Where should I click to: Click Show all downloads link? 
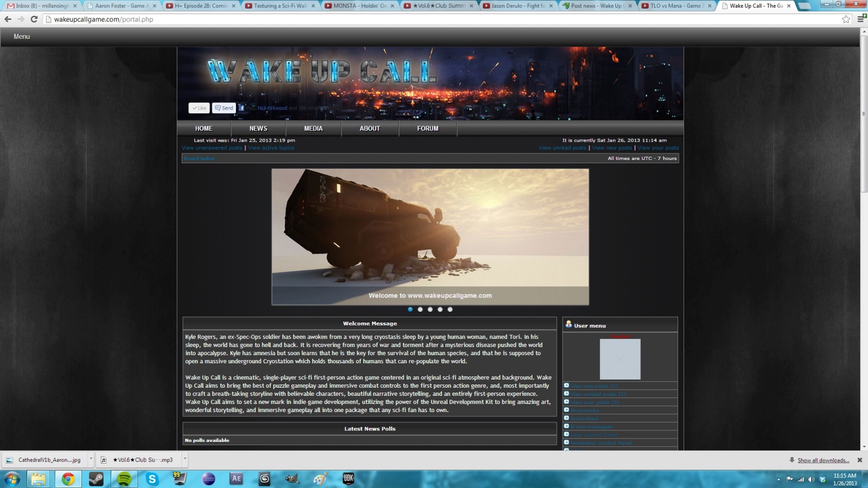tap(824, 460)
